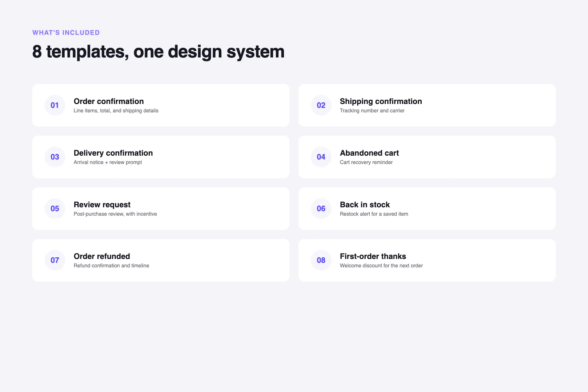Click 'Refund confirmation and timeline' description

point(111,266)
